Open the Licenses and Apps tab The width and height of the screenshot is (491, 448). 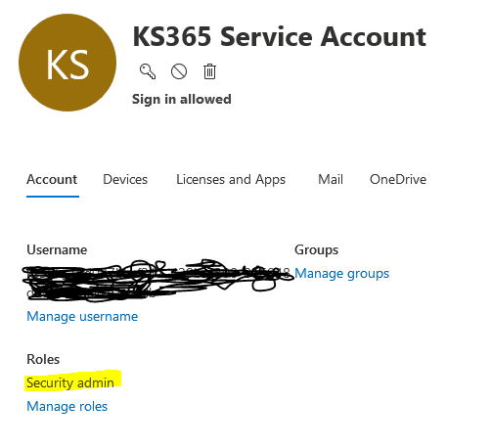(x=231, y=180)
